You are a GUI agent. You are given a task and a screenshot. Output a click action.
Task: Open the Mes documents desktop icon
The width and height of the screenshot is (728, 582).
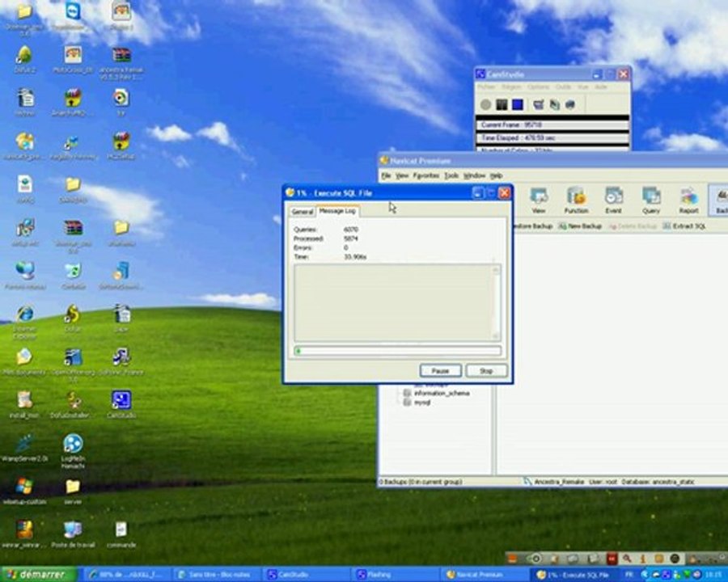pos(24,362)
